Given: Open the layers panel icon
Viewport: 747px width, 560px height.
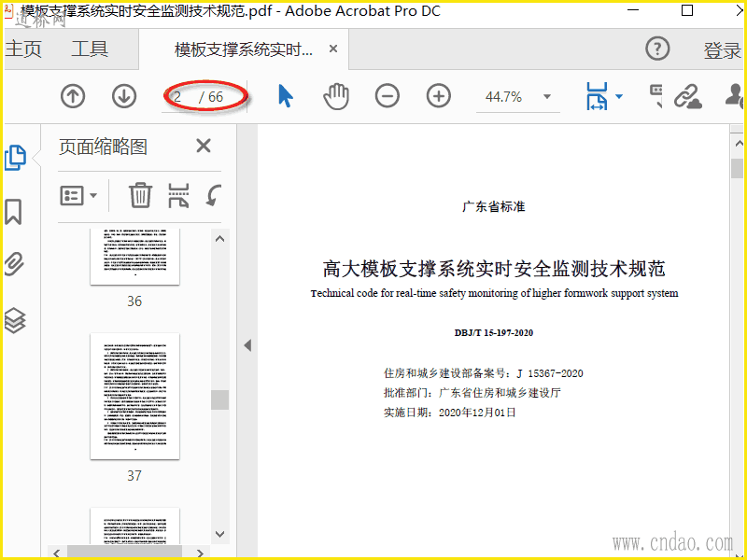Looking at the screenshot, I should click(15, 320).
